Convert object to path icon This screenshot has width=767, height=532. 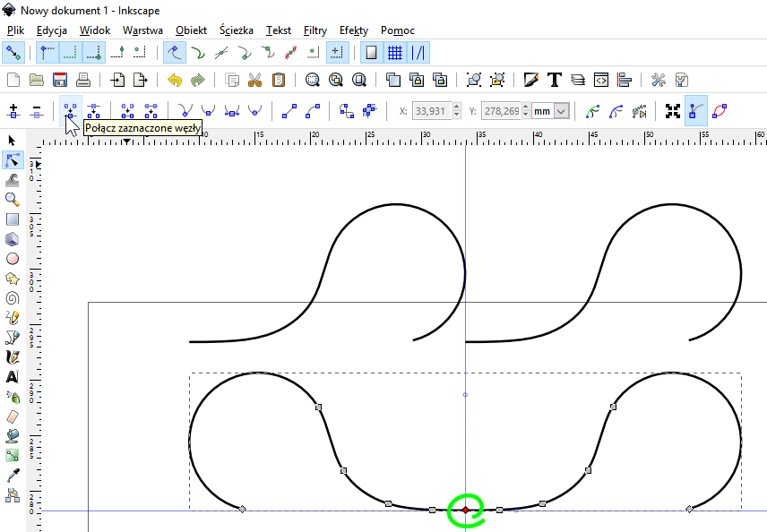(x=347, y=111)
